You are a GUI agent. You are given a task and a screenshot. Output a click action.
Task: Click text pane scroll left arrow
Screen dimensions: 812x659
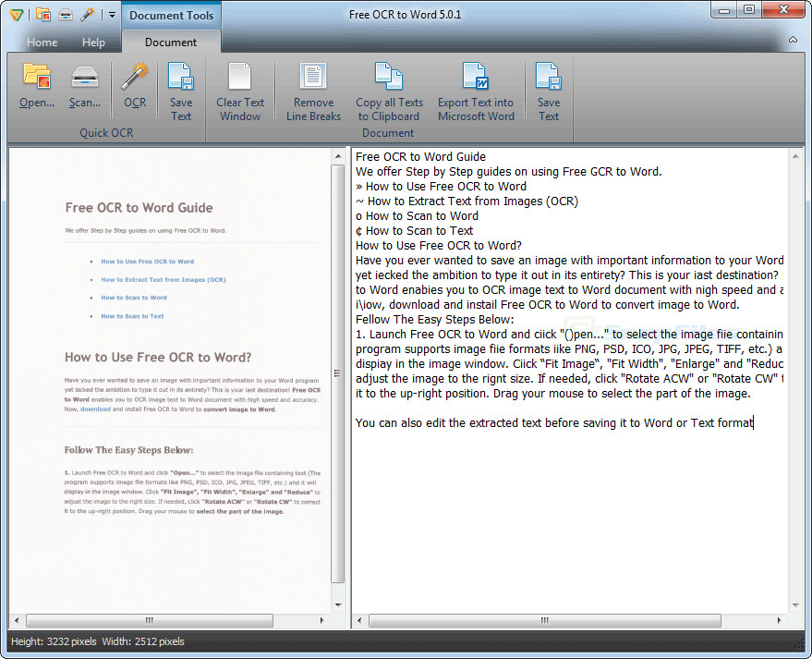(360, 620)
